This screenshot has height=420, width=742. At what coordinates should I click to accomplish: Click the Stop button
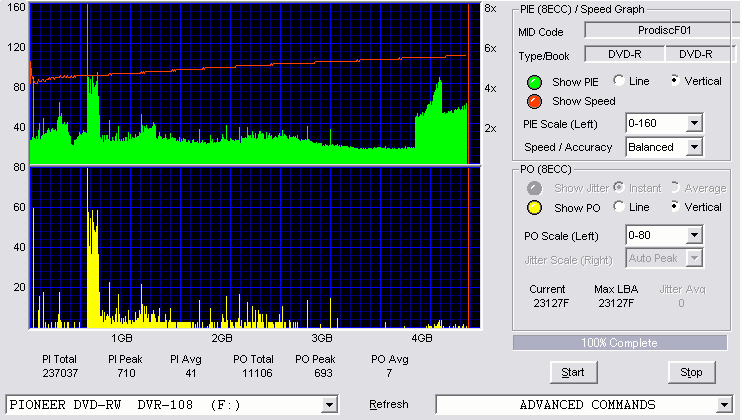[691, 373]
